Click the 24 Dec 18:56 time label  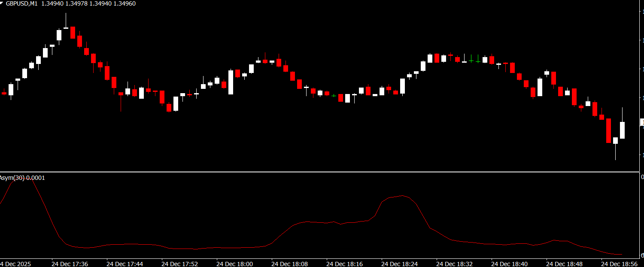coord(619,264)
